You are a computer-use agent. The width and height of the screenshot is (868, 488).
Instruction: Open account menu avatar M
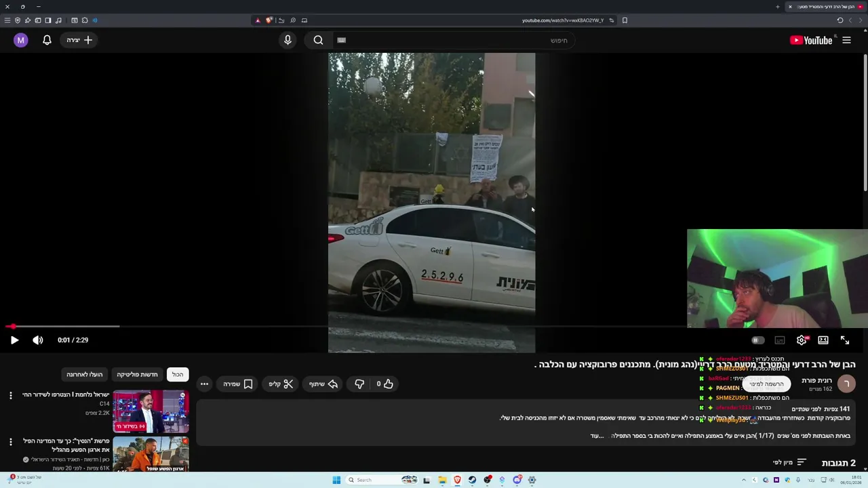coord(20,40)
